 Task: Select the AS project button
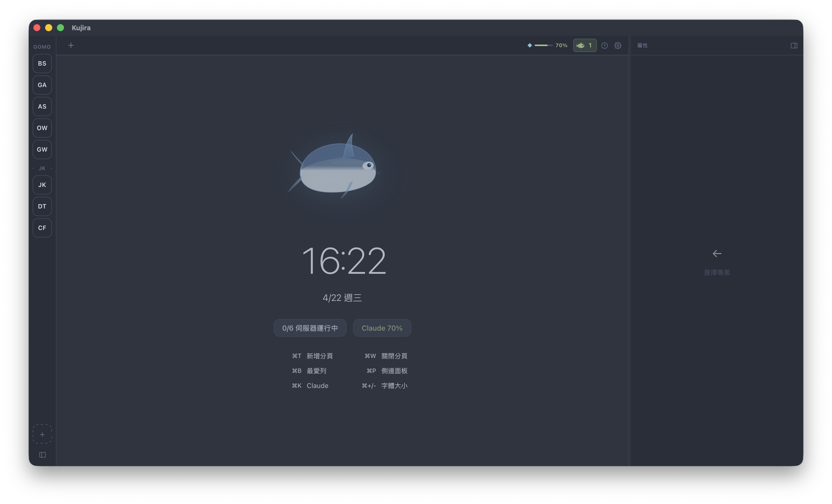pos(42,107)
